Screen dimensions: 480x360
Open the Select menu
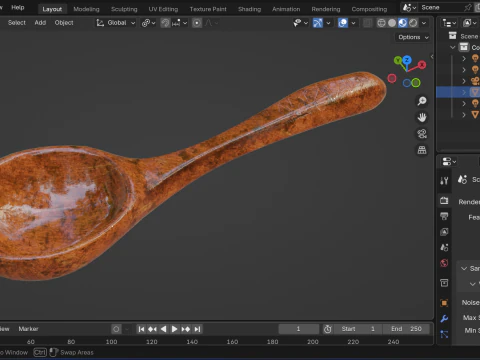tap(17, 23)
